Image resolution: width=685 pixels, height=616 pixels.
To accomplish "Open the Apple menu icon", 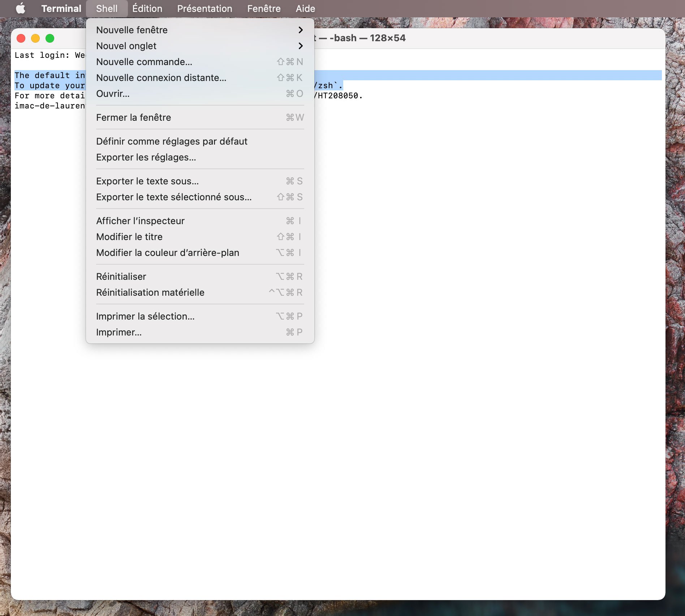I will (x=21, y=8).
